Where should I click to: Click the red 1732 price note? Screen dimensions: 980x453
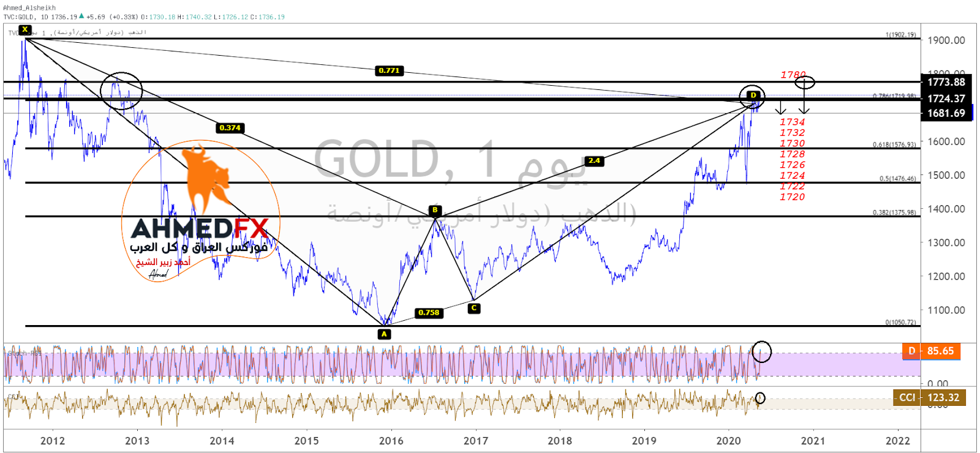[793, 133]
